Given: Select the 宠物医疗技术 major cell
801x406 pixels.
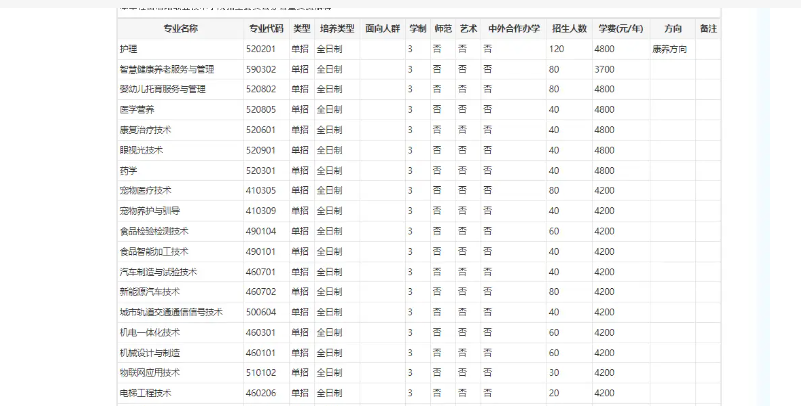Looking at the screenshot, I should [x=146, y=190].
